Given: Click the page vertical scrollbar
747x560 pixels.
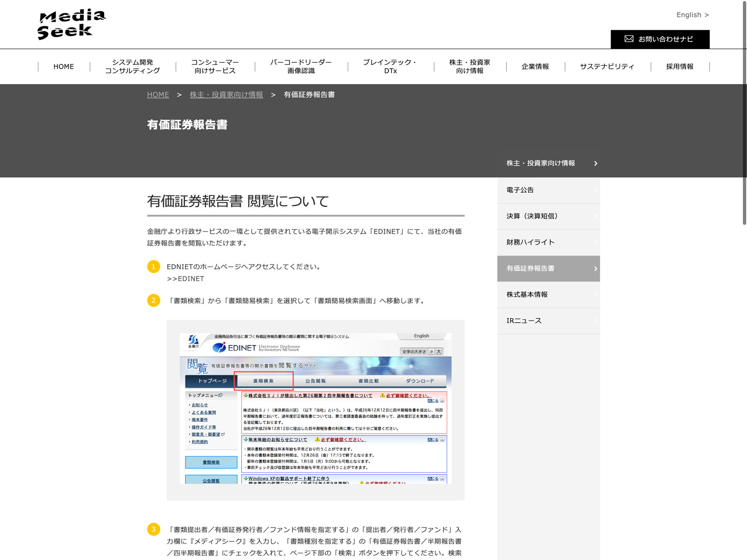Looking at the screenshot, I should pyautogui.click(x=744, y=112).
